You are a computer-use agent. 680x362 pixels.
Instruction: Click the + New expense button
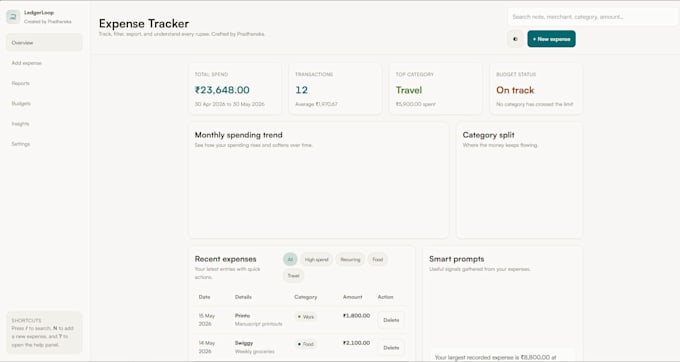tap(551, 39)
